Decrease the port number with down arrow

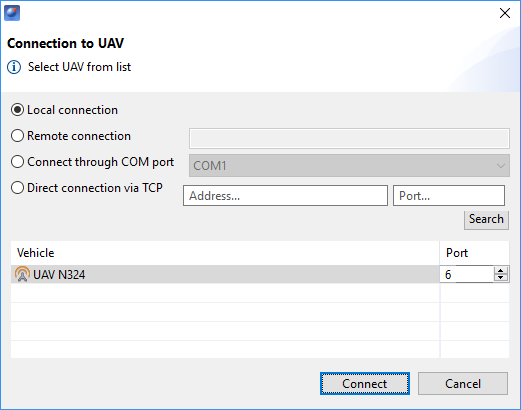coord(501,278)
